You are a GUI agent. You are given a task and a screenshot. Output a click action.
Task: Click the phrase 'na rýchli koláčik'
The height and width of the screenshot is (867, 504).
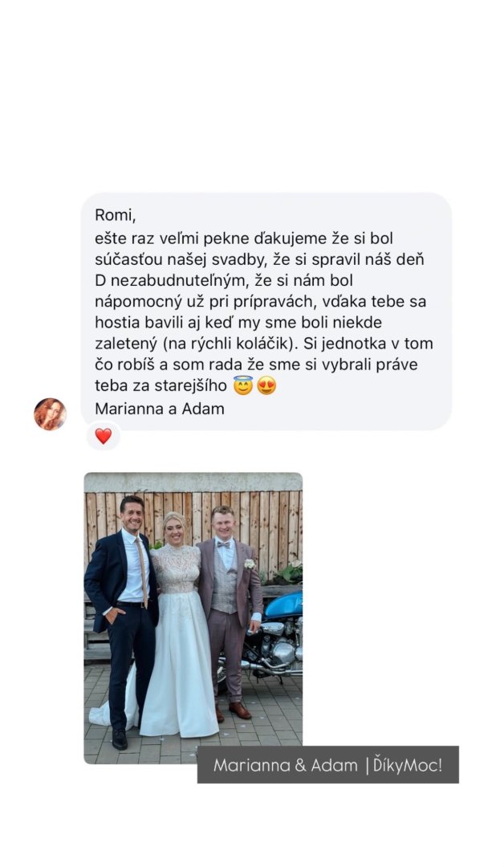click(226, 344)
